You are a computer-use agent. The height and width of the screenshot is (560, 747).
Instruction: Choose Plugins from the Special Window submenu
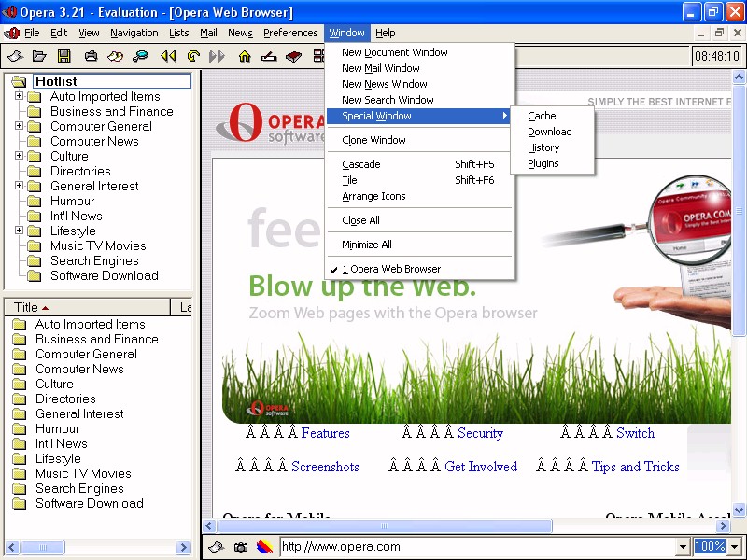click(552, 163)
